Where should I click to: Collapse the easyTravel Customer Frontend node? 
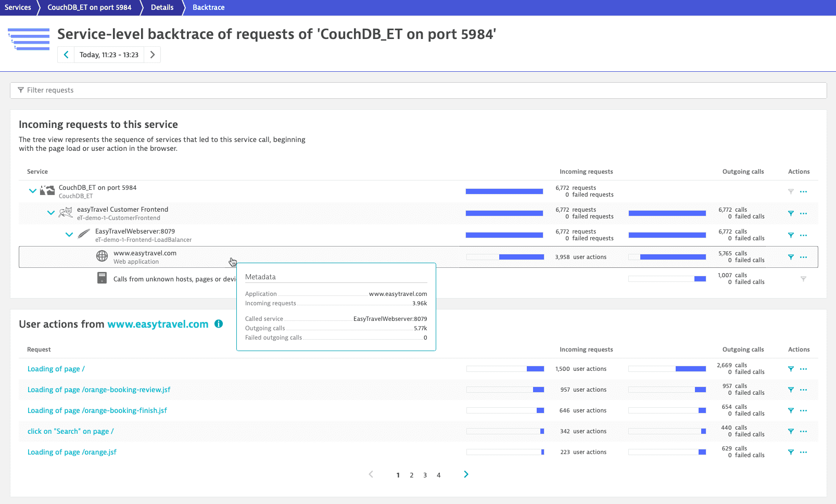51,213
